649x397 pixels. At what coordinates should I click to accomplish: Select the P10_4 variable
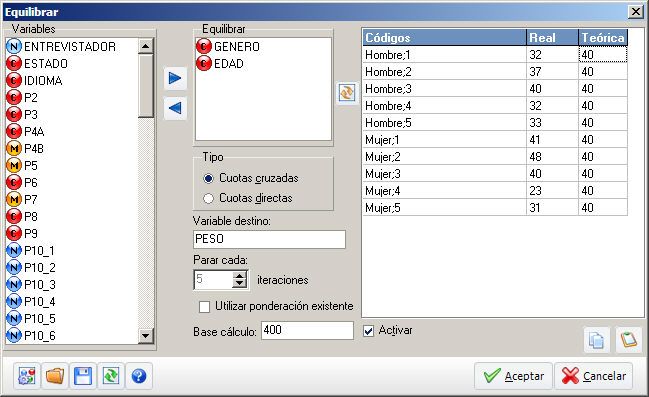(31, 301)
